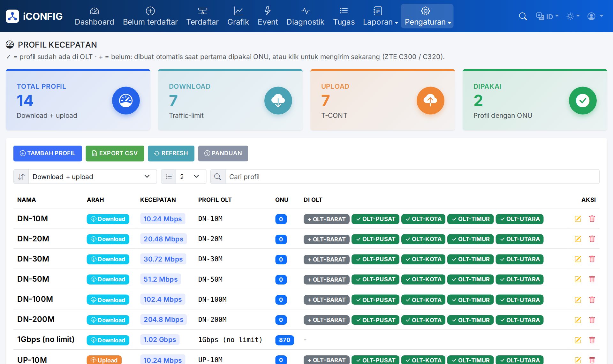This screenshot has height=364, width=613.
Task: Edit the DN-10M profile
Action: [578, 219]
